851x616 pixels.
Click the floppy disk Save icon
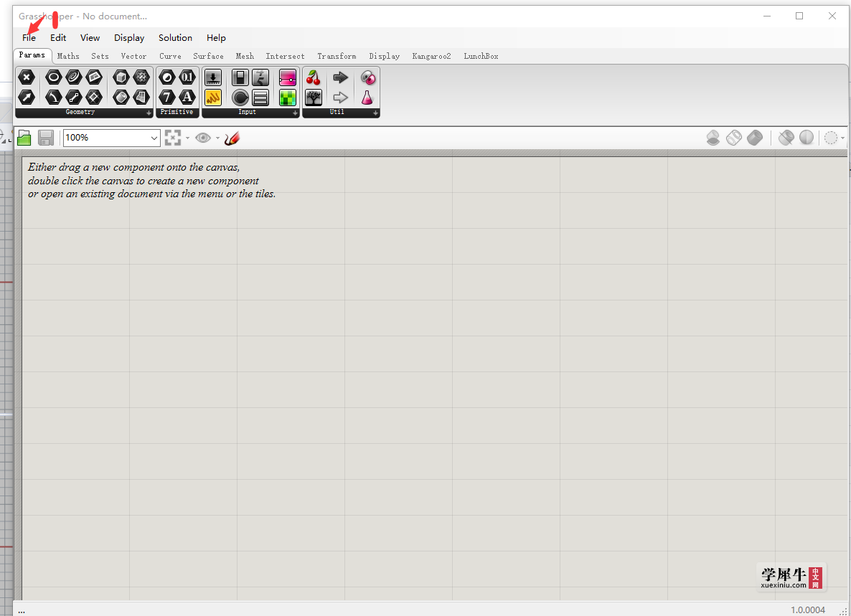pos(46,138)
